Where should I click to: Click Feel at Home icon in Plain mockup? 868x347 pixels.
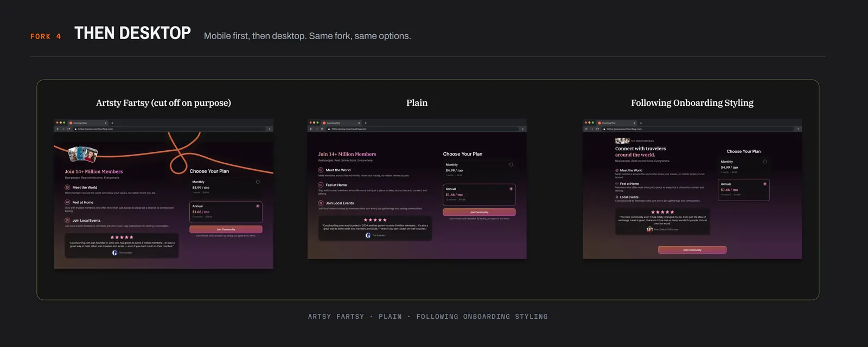321,185
